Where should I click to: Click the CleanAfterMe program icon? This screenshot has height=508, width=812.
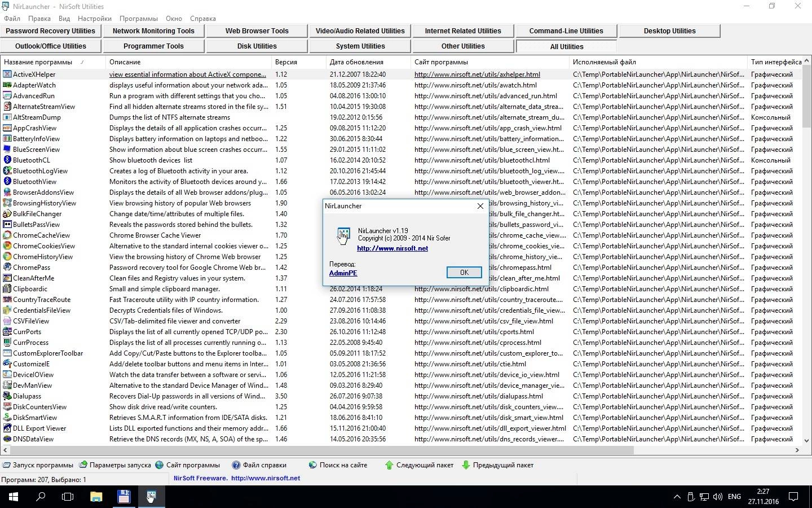coord(7,278)
